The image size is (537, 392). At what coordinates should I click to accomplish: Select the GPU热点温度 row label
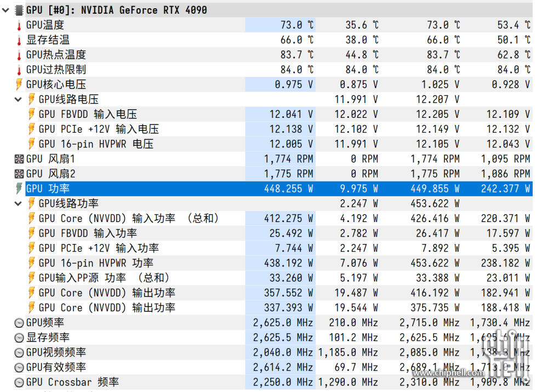click(x=56, y=55)
